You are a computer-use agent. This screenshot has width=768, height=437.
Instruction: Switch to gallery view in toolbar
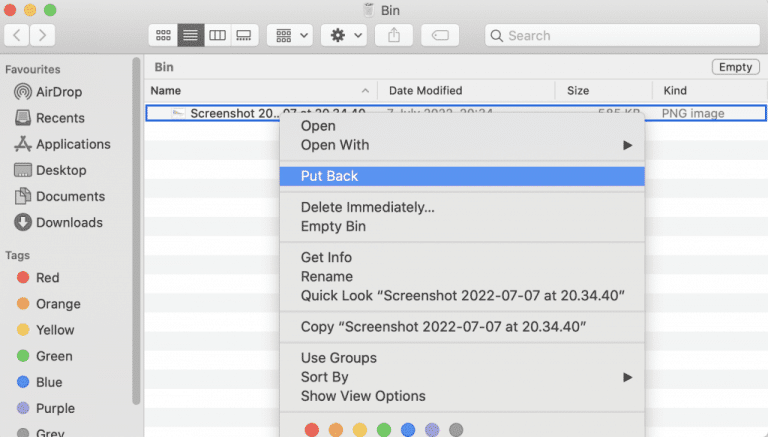[x=243, y=35]
